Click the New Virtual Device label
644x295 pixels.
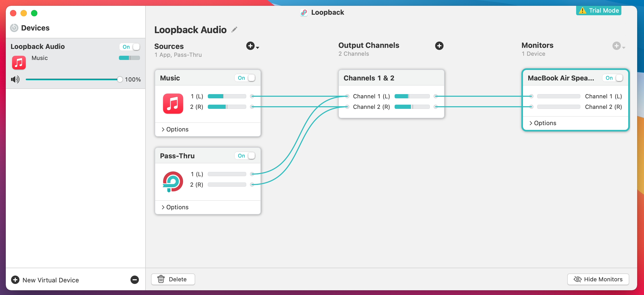[x=51, y=280]
